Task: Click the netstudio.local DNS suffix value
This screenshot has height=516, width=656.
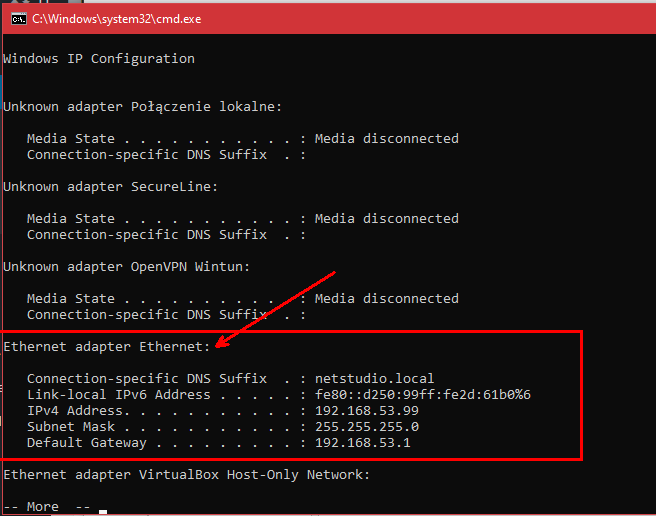Action: [x=374, y=379]
